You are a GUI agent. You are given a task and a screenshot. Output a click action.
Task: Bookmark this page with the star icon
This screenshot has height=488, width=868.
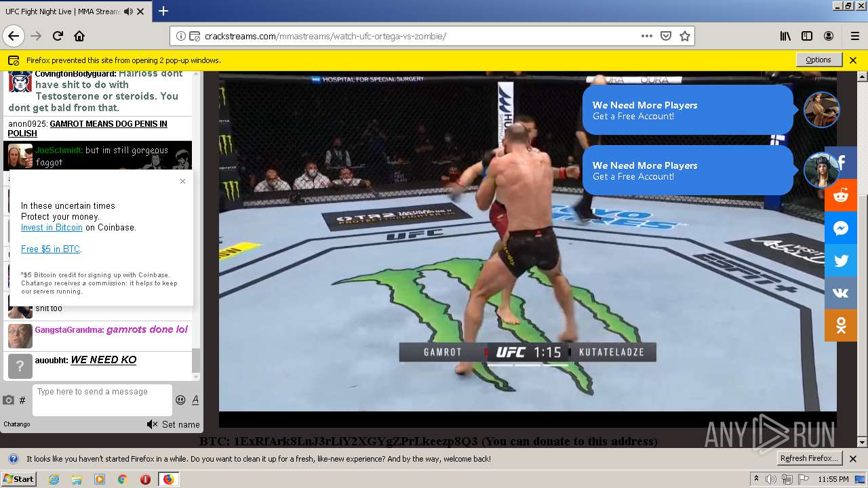(x=685, y=36)
